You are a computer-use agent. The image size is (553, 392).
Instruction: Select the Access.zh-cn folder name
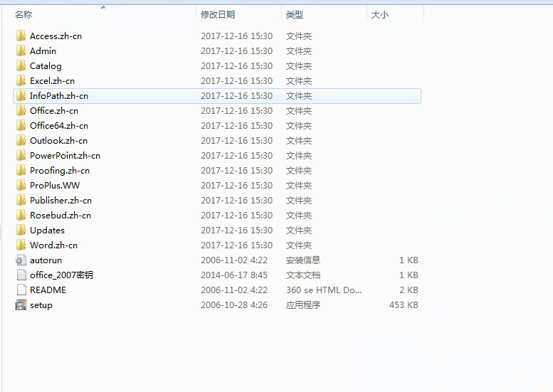tap(56, 36)
